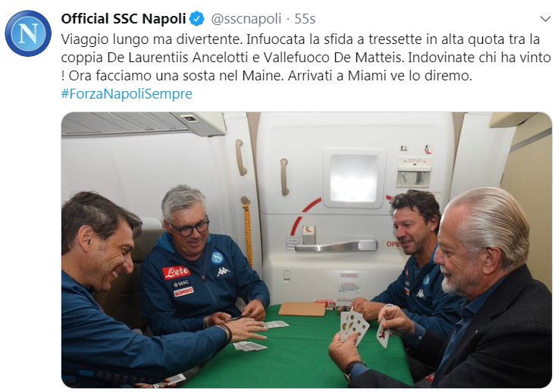Click the @sscnapoli handle
Image resolution: width=555 pixels, height=392 pixels.
point(246,19)
